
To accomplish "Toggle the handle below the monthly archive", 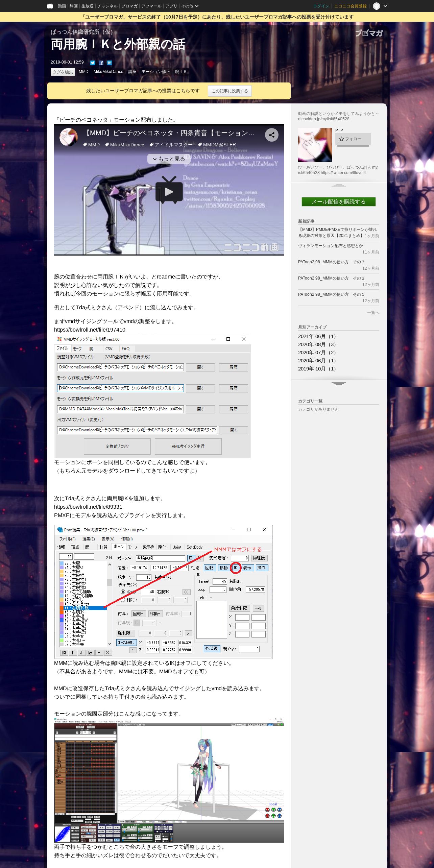I will 339,383.
